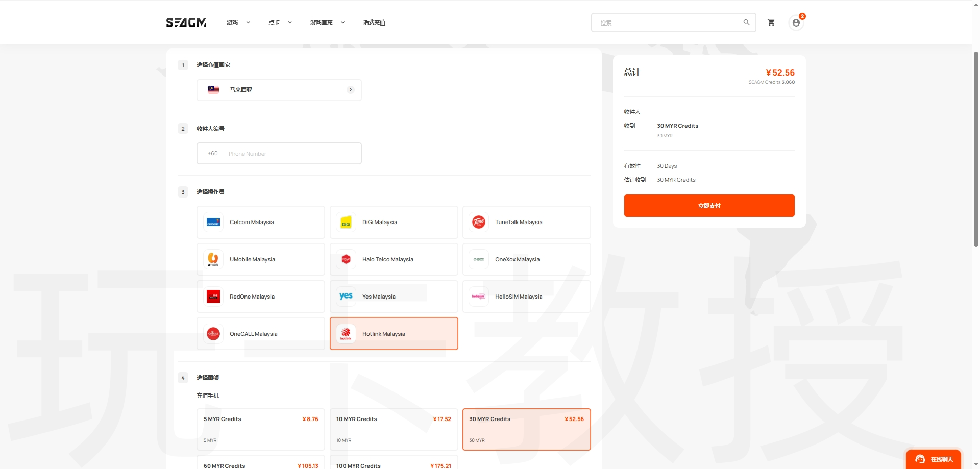This screenshot has height=469, width=980.
Task: Select the Yes Malaysia operator
Action: 394,296
